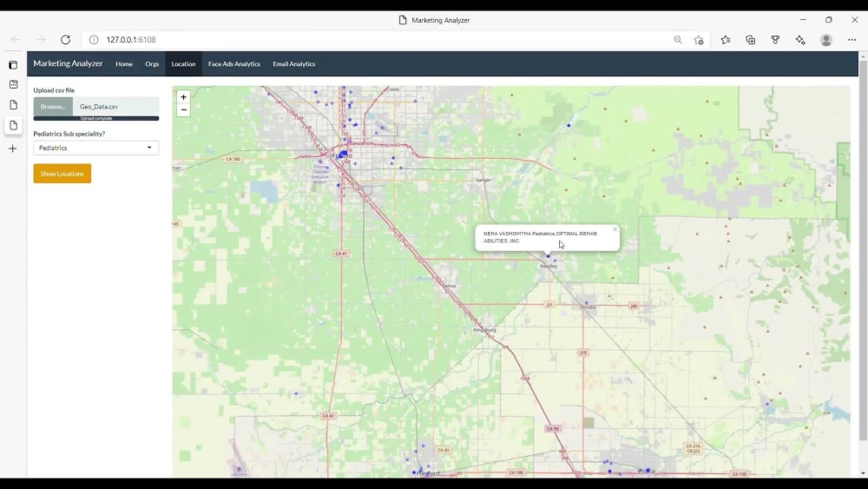Open the site information icon
The height and width of the screenshot is (489, 868).
[94, 40]
